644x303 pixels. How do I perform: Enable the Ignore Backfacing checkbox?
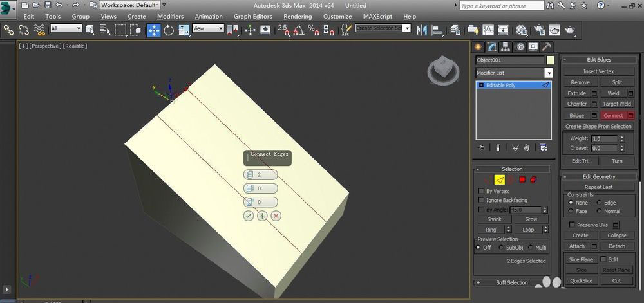click(x=482, y=200)
